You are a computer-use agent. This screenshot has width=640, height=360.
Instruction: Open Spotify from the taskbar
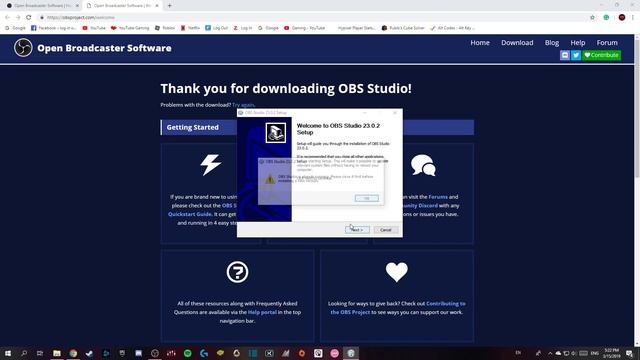click(x=187, y=353)
